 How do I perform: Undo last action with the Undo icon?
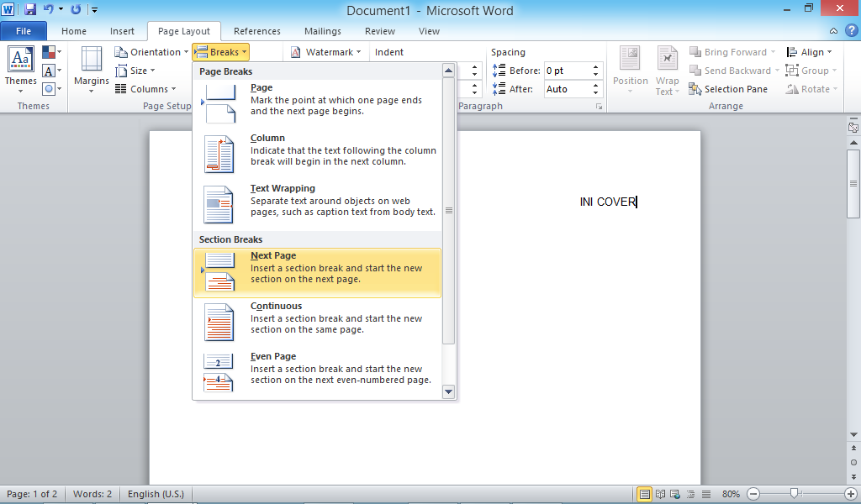point(48,9)
